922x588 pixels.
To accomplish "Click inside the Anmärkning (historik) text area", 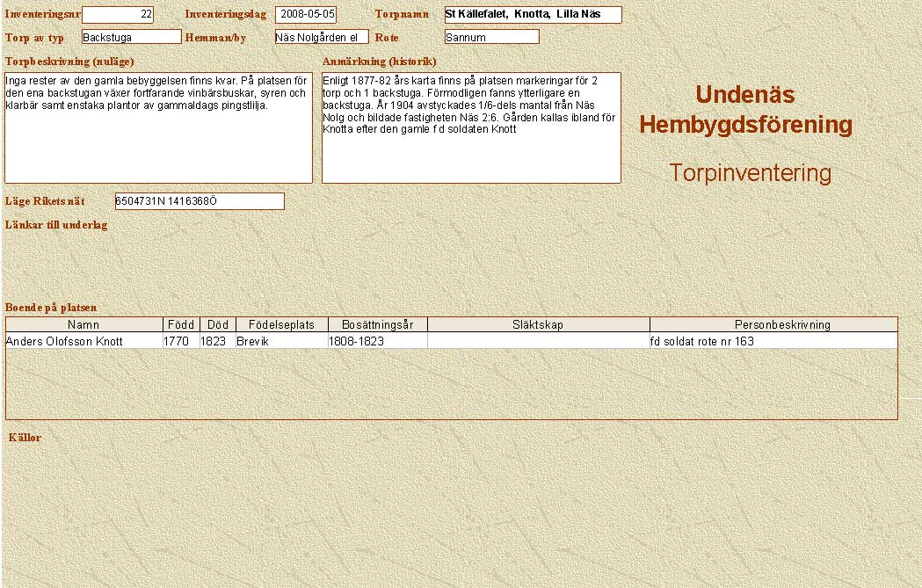I will click(471, 127).
